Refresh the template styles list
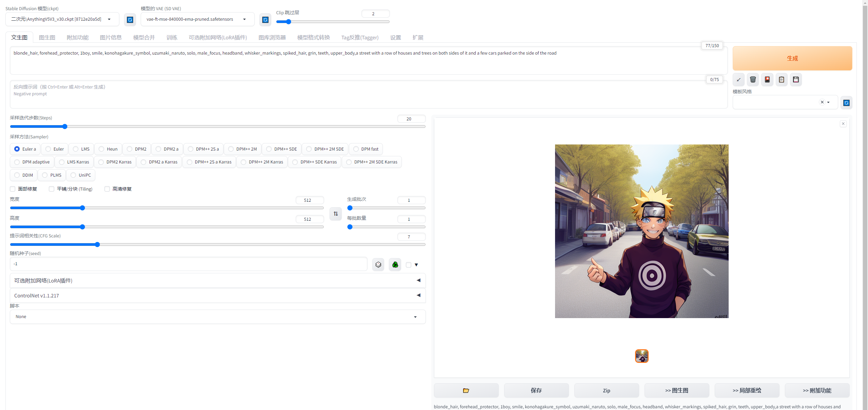Image resolution: width=868 pixels, height=410 pixels. click(x=846, y=103)
